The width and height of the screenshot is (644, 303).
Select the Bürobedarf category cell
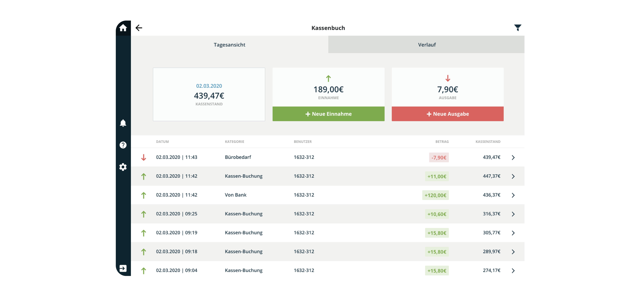pyautogui.click(x=238, y=157)
